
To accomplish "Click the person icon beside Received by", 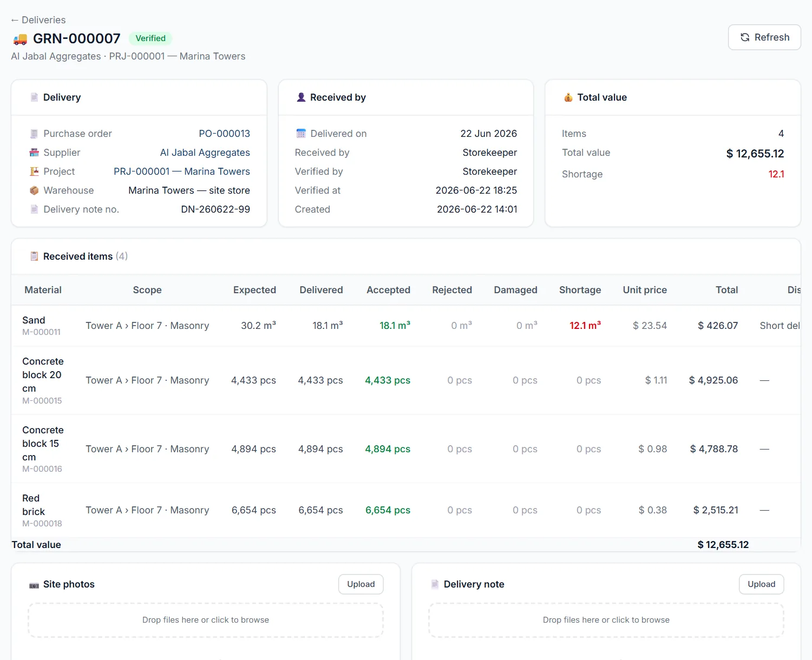I will click(x=301, y=97).
